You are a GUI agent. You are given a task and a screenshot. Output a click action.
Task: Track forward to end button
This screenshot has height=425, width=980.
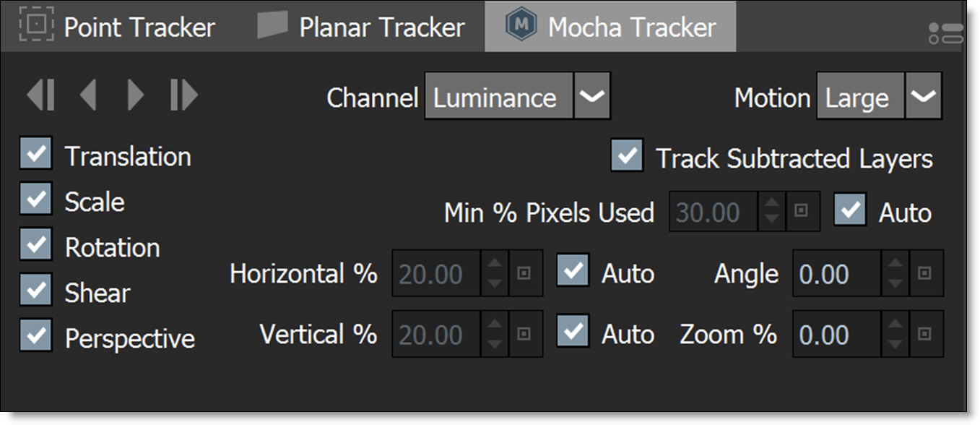[x=183, y=95]
